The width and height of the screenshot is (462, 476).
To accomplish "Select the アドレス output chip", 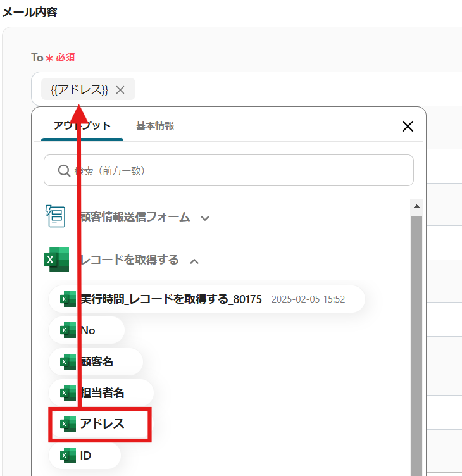I will [100, 424].
